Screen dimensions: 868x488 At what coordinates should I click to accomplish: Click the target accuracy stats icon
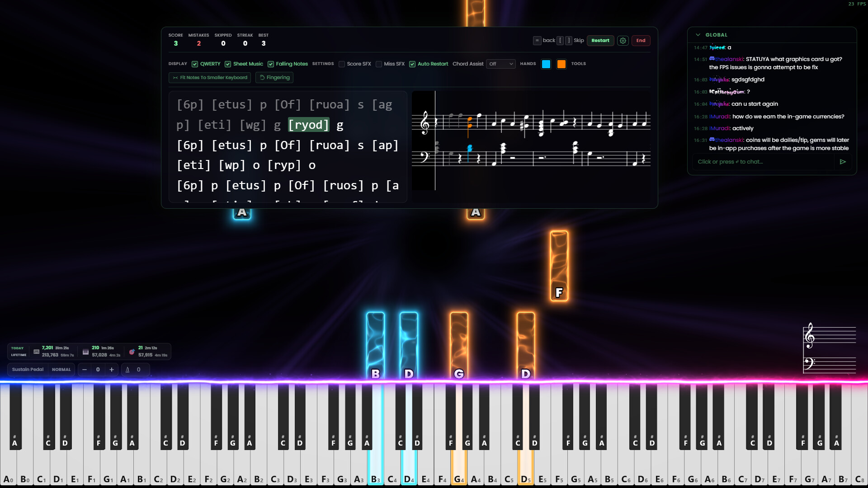132,352
